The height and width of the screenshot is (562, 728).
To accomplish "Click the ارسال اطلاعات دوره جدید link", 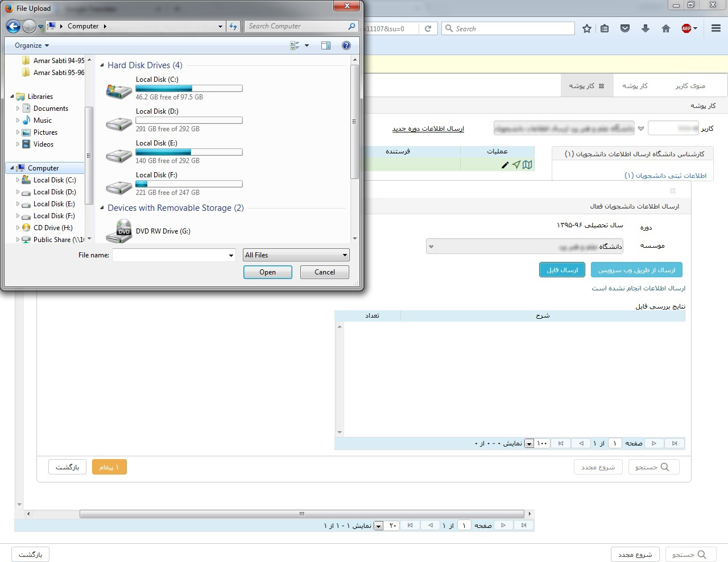I will 428,128.
